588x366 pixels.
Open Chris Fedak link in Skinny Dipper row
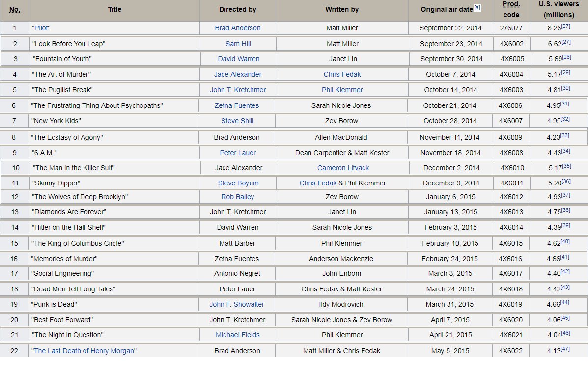tap(318, 183)
